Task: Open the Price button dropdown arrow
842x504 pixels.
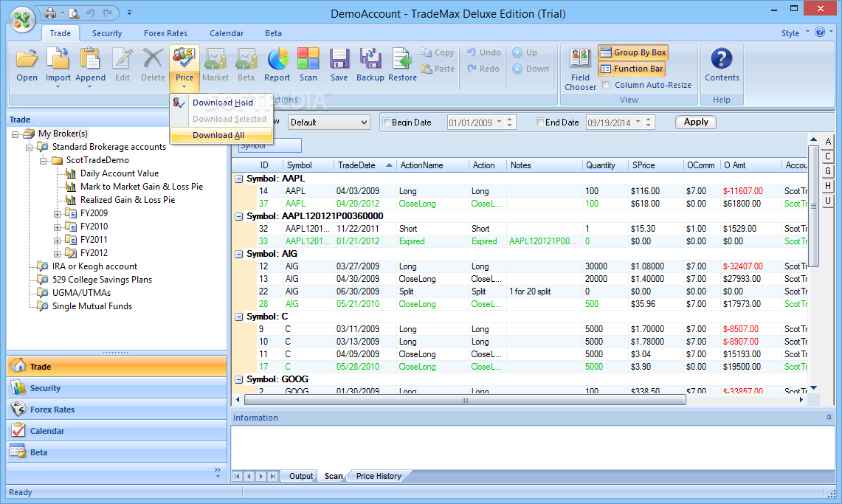Action: 184,87
